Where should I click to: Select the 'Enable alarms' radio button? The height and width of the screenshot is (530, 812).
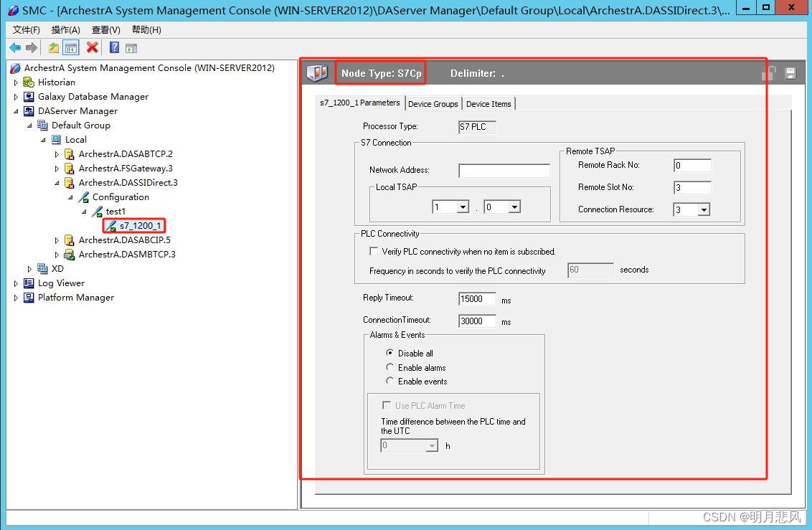[390, 367]
